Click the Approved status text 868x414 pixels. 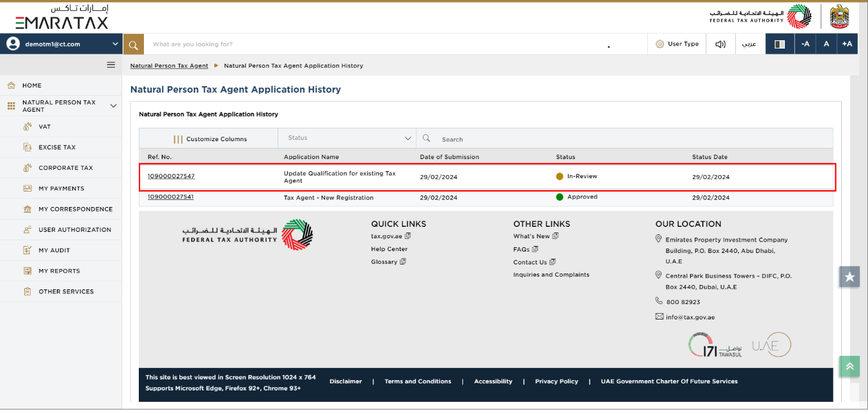click(x=582, y=197)
